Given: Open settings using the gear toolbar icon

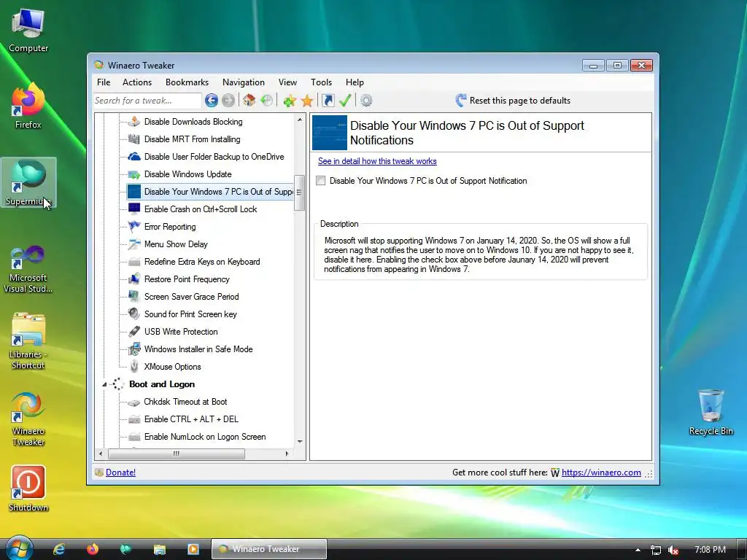Looking at the screenshot, I should 366,101.
